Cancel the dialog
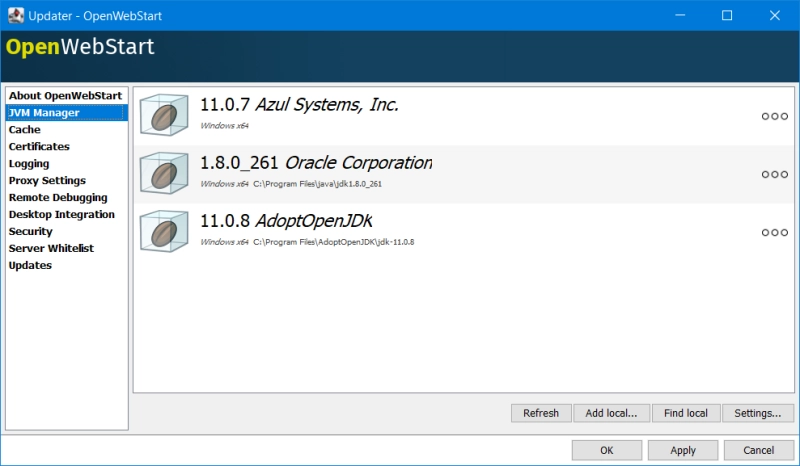This screenshot has height=466, width=800. (x=759, y=450)
